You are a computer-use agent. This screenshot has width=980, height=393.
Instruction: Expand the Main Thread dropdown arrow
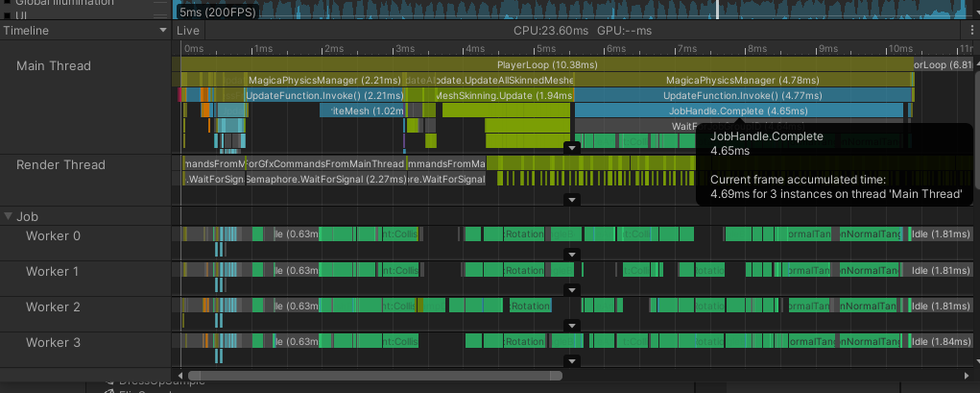point(572,148)
